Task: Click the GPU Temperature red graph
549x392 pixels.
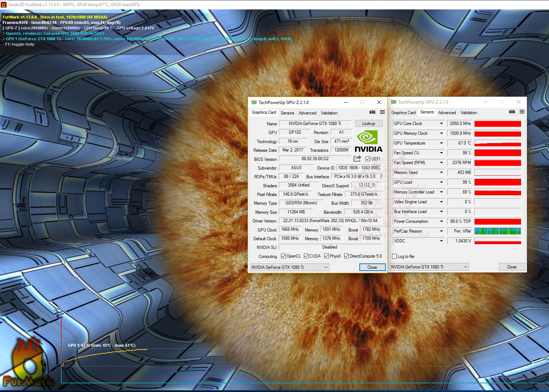Action: click(498, 143)
